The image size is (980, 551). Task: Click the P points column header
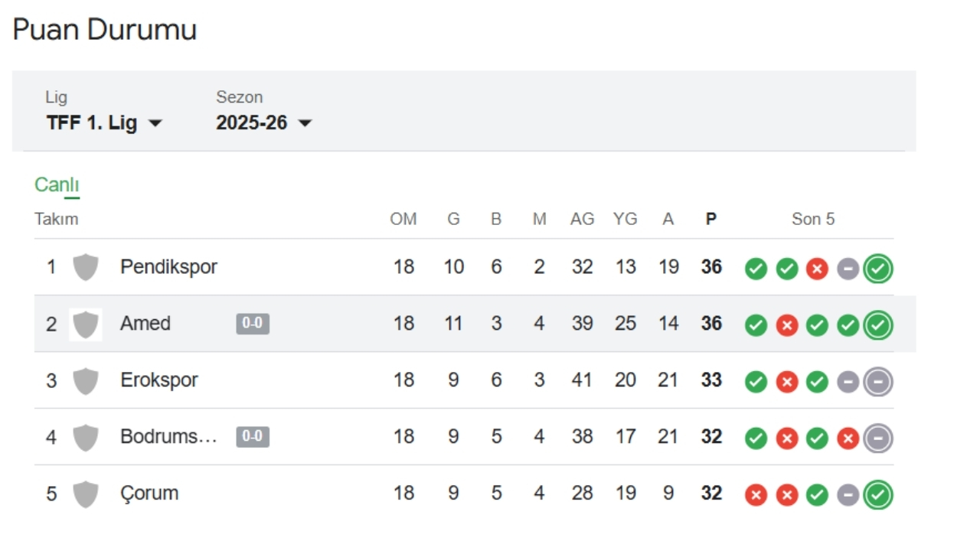click(x=711, y=220)
